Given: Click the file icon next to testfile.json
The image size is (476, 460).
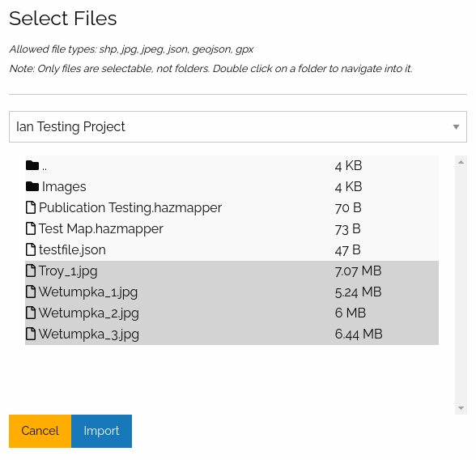Looking at the screenshot, I should [x=31, y=249].
